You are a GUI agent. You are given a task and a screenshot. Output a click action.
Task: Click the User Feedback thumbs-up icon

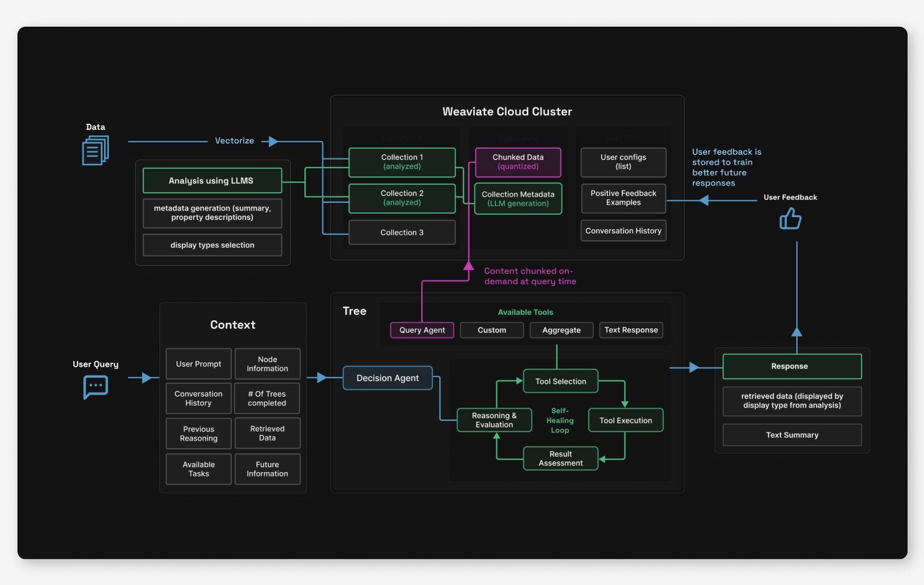[791, 219]
